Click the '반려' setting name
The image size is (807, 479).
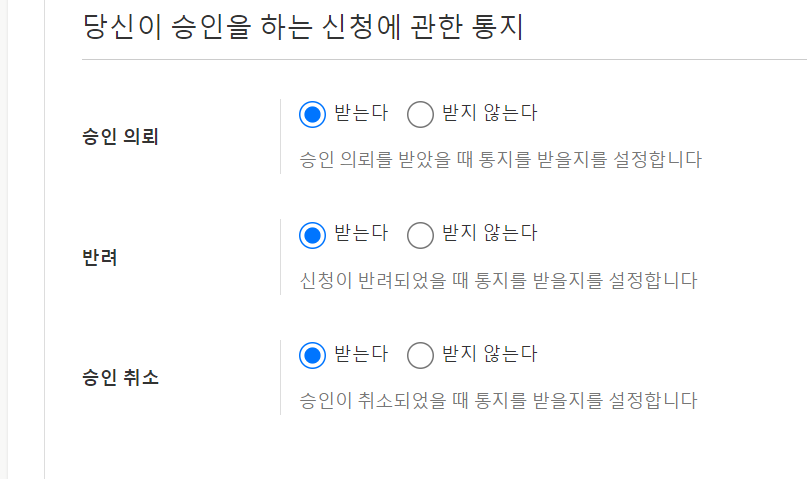coord(100,257)
